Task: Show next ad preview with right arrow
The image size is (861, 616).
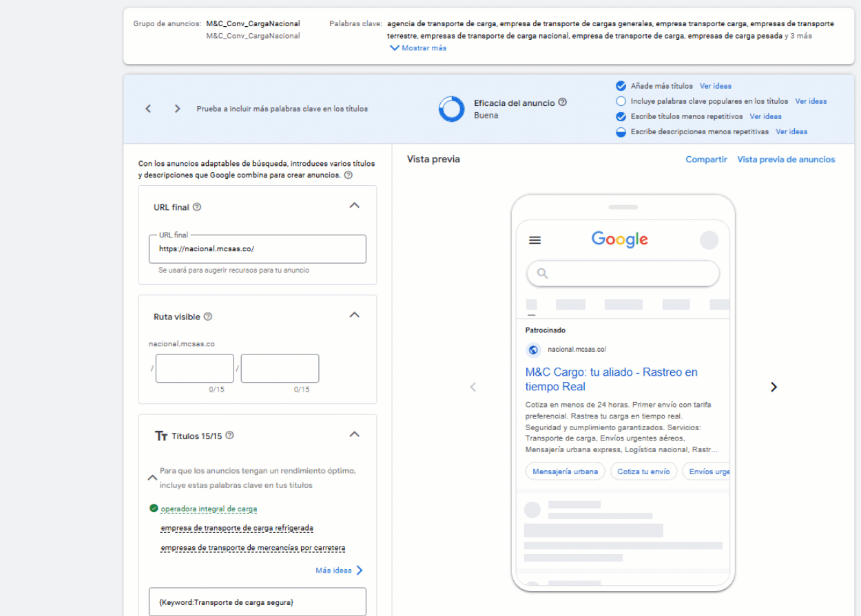Action: (x=774, y=387)
